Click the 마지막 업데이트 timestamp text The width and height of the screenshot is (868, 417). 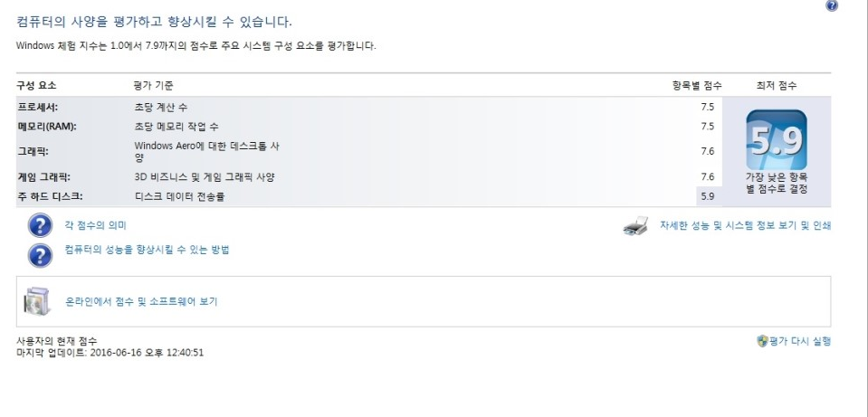[110, 352]
